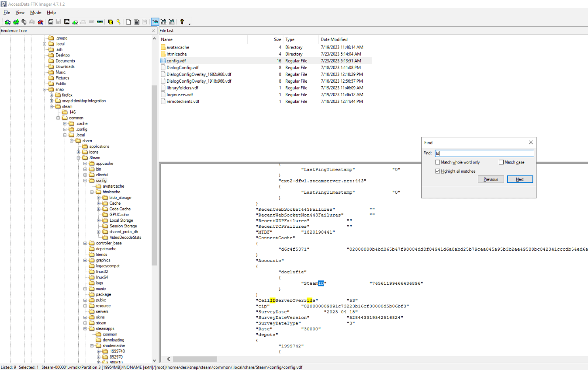The height and width of the screenshot is (370, 588).
Task: Close the Evidence Tree pane
Action: (x=153, y=31)
